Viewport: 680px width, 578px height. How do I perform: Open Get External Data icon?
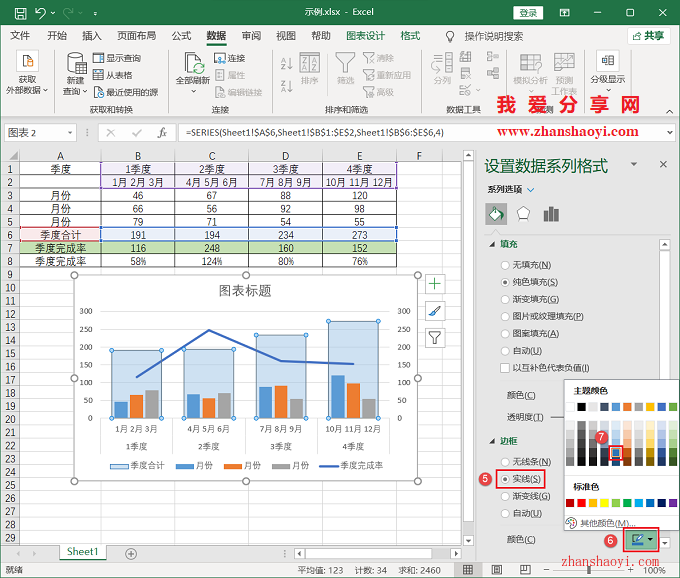coord(27,61)
